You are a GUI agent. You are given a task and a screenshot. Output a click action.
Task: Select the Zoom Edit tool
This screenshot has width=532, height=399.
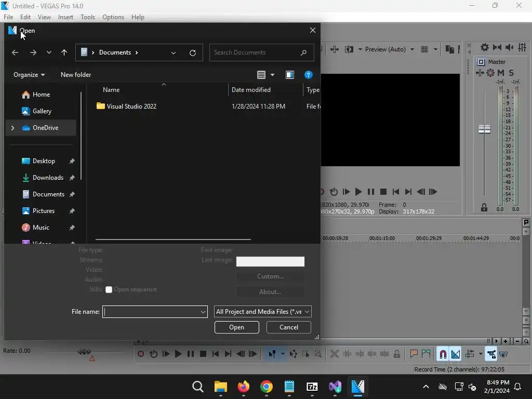click(318, 354)
